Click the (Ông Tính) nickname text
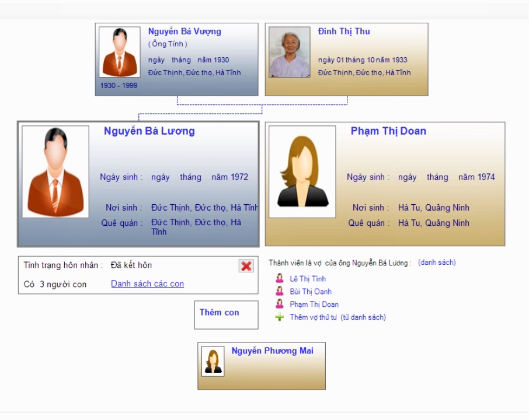Screen dimensions: 529x420 [168, 44]
